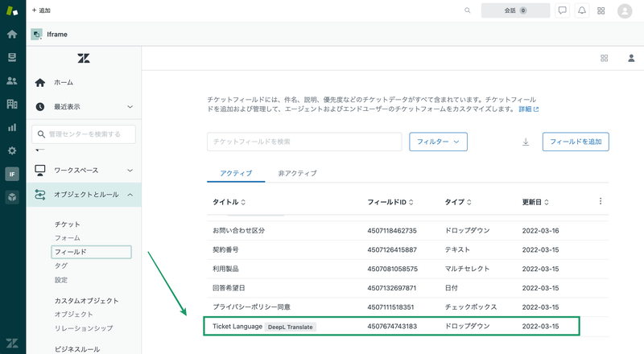The image size is (644, 354).
Task: Open Home icon in dark sidebar
Action: coord(12,34)
